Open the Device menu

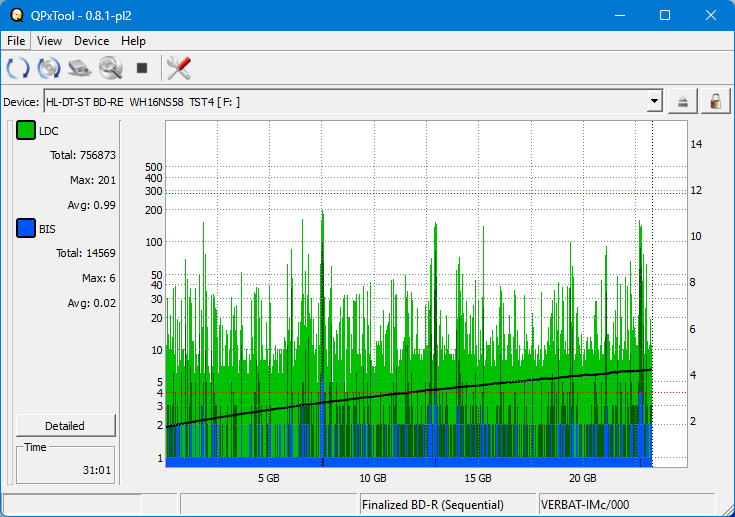click(x=91, y=41)
